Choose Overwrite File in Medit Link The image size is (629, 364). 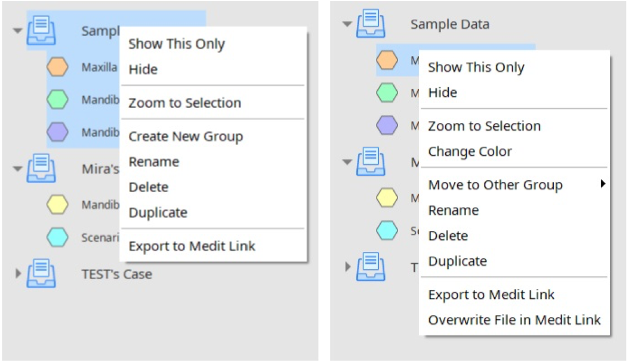pos(514,320)
